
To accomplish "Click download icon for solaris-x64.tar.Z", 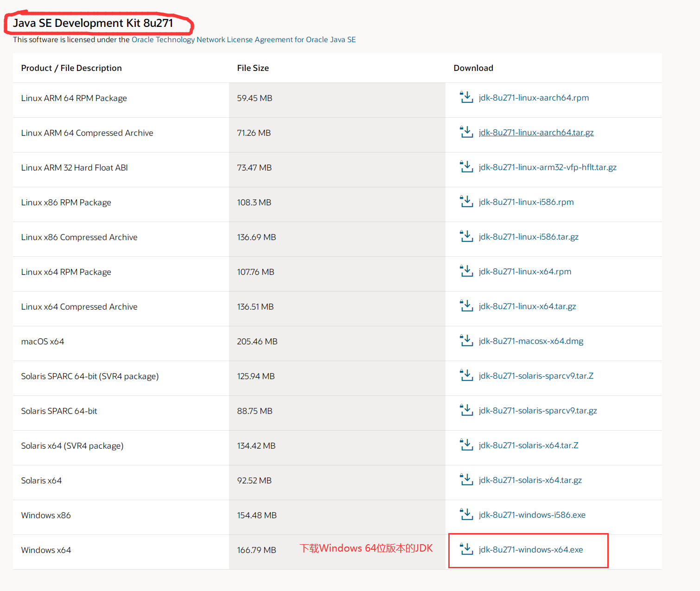I will click(x=466, y=445).
